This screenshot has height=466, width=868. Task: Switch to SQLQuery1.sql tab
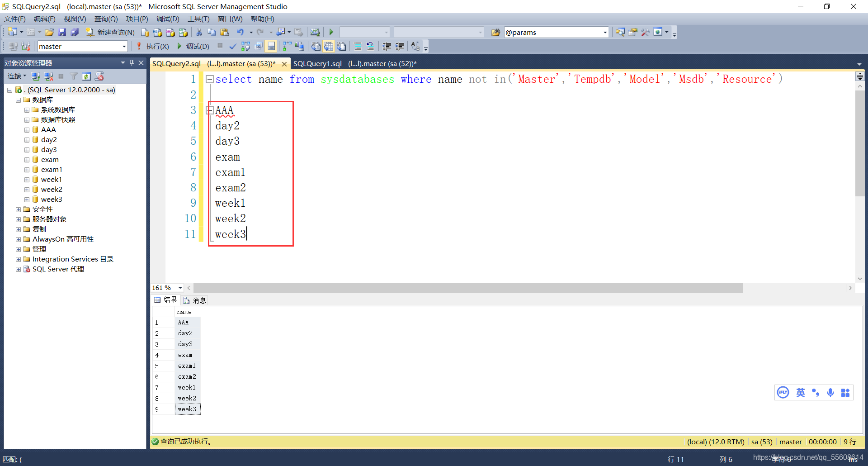click(x=355, y=64)
